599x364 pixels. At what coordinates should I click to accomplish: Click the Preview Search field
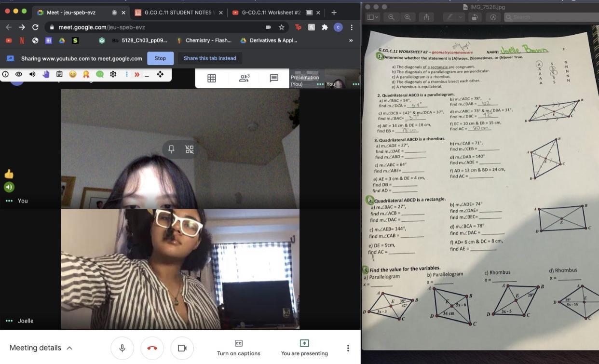tap(551, 17)
